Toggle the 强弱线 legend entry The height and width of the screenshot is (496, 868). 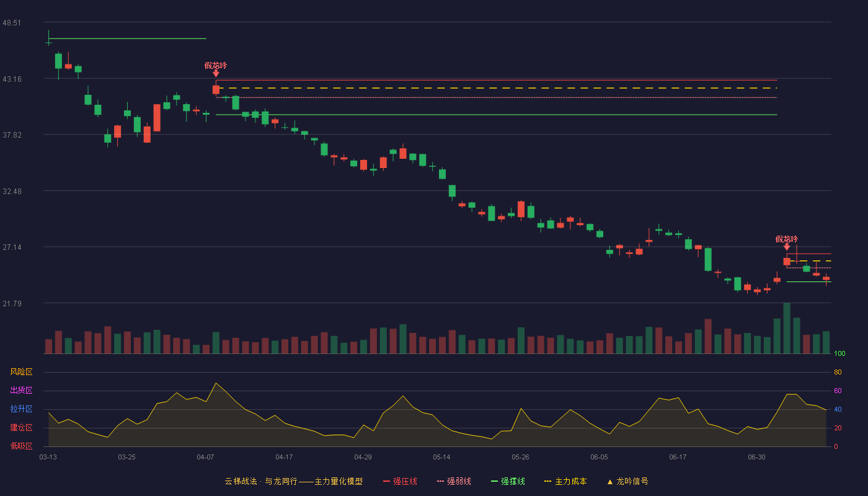pos(454,481)
